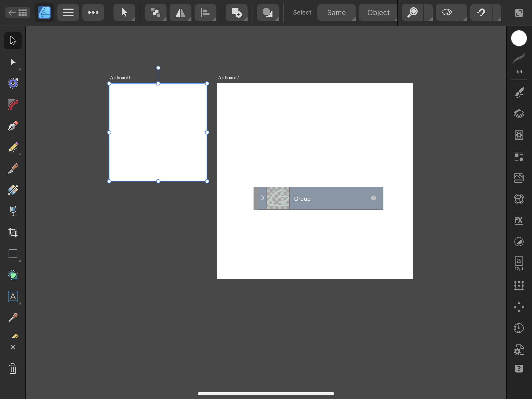Viewport: 532px width, 399px height.
Task: Select the Rectangle shape tool
Action: pos(13,254)
